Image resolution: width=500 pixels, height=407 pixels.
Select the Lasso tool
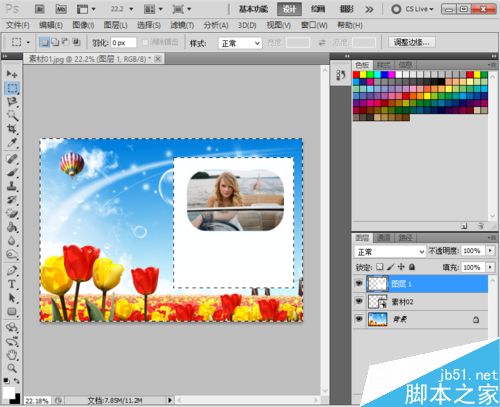[x=12, y=102]
